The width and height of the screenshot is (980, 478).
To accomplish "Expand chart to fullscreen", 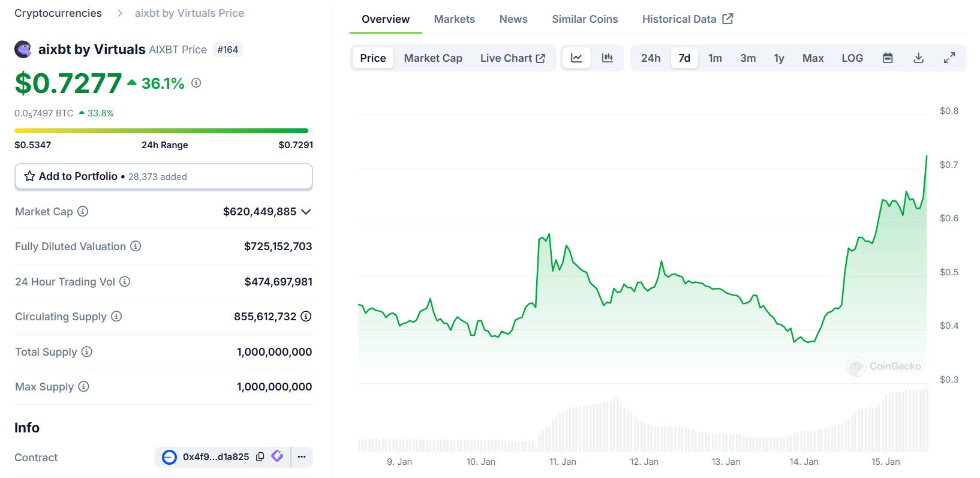I will point(949,58).
